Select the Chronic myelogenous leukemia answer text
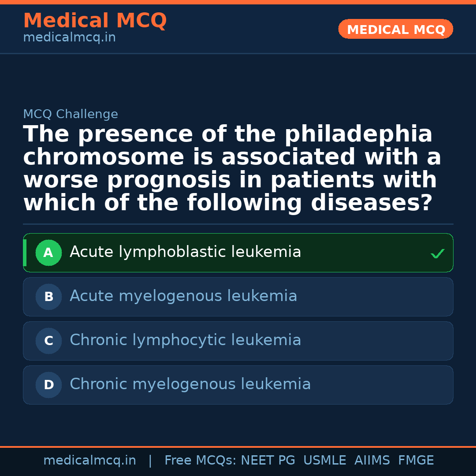 pos(190,384)
